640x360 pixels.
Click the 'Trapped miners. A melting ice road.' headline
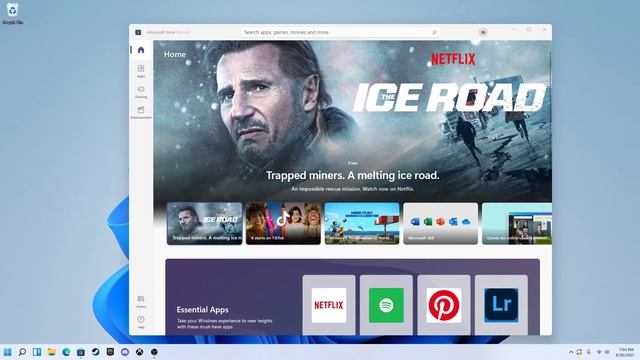point(353,176)
